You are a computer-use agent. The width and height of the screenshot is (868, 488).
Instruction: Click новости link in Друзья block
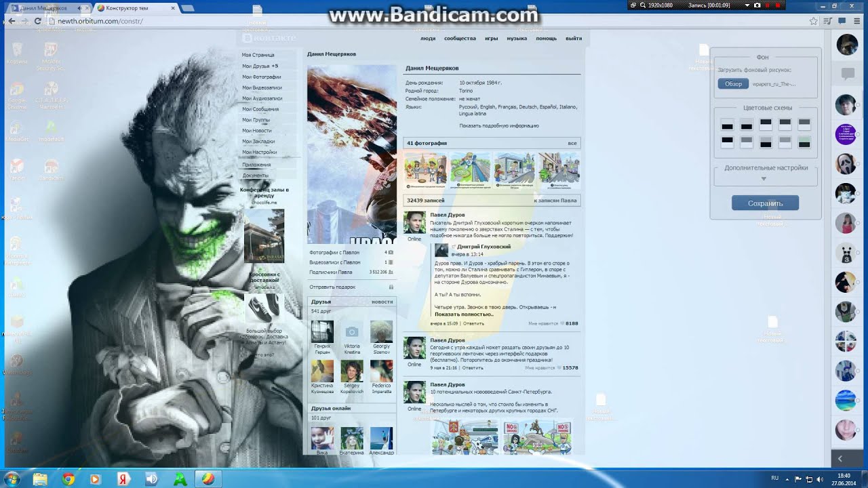click(x=382, y=302)
